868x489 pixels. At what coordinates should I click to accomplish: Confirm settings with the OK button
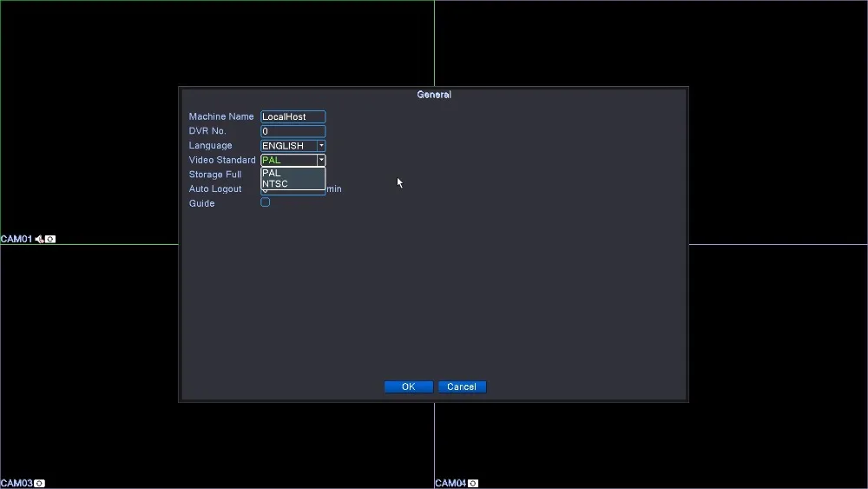409,387
